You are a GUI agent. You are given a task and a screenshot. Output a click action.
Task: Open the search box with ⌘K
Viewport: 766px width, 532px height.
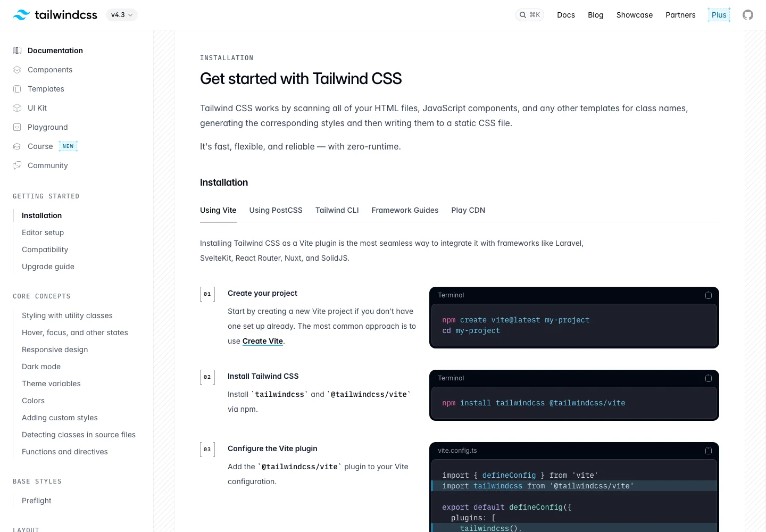click(530, 15)
